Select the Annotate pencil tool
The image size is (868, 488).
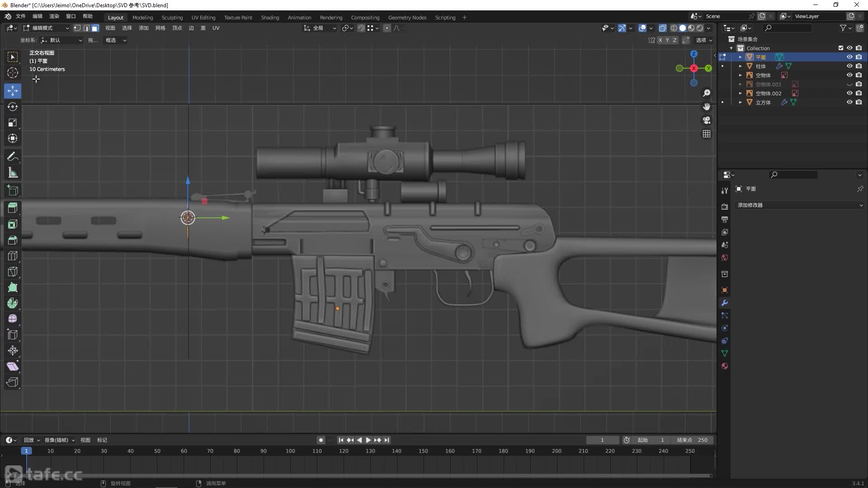pyautogui.click(x=13, y=156)
